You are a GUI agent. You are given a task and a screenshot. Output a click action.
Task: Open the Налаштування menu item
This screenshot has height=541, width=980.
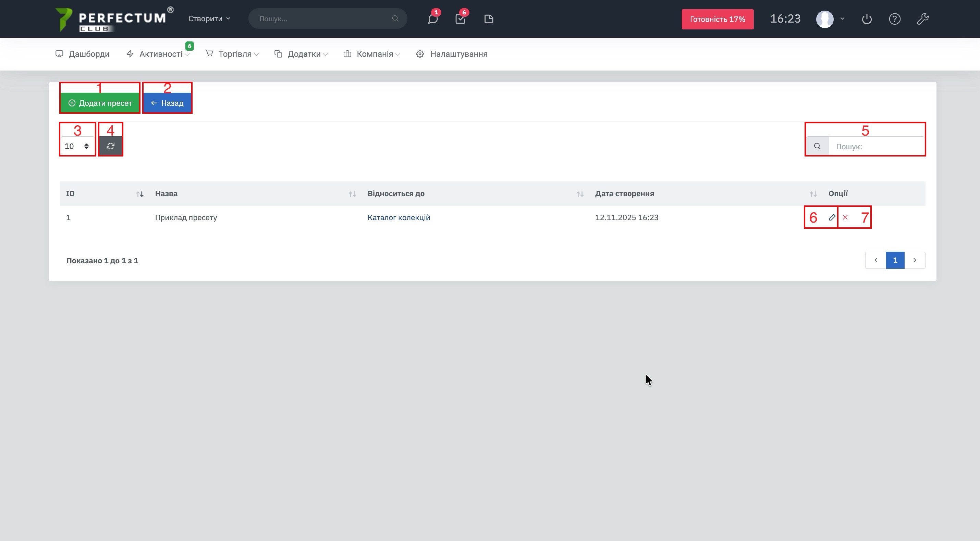(458, 54)
